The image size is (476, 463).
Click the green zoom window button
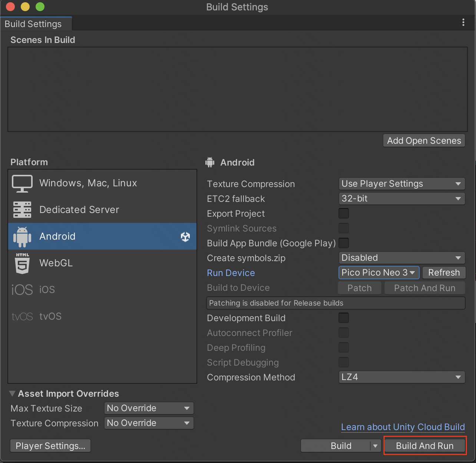click(x=40, y=7)
